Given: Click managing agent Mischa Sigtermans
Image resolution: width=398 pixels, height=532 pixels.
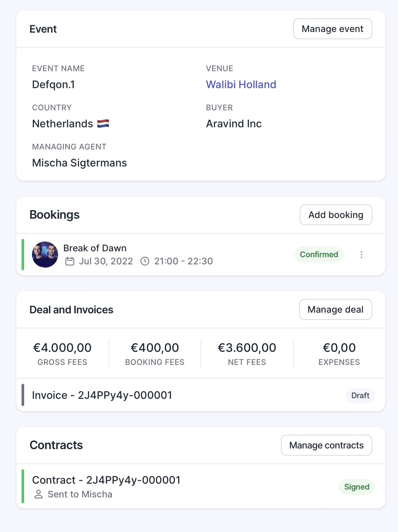Looking at the screenshot, I should tap(79, 163).
